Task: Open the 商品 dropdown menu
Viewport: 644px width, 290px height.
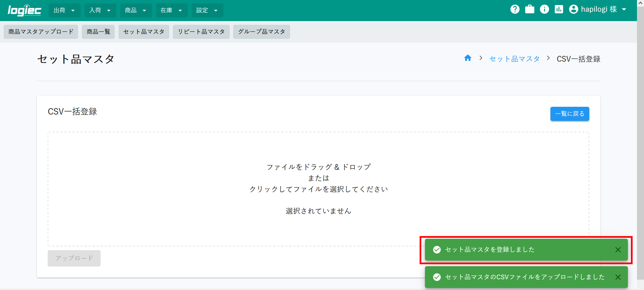Action: (x=136, y=10)
